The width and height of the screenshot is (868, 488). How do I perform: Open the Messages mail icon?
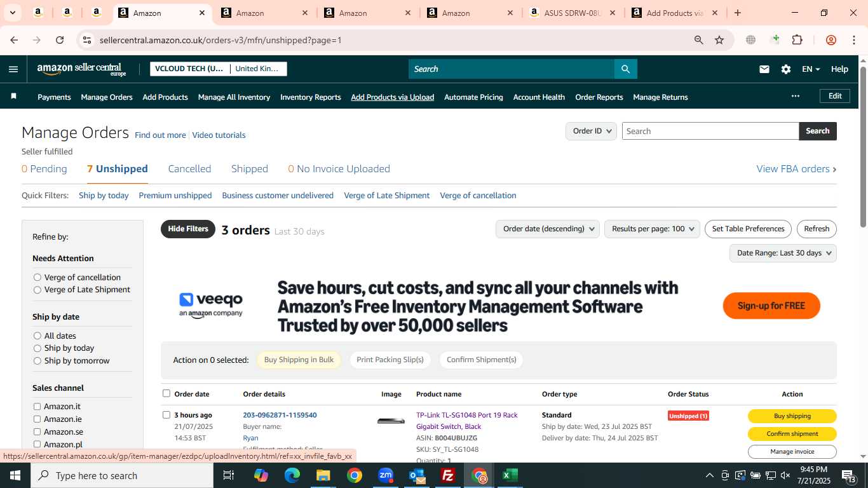764,69
